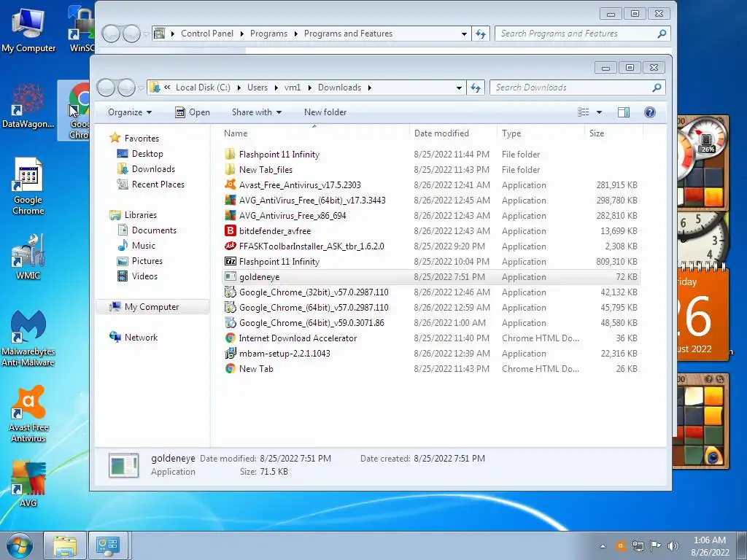Screen dimensions: 747x560
Task: Open Avast Free Antivirus desktop shortcut
Action: pyautogui.click(x=28, y=414)
